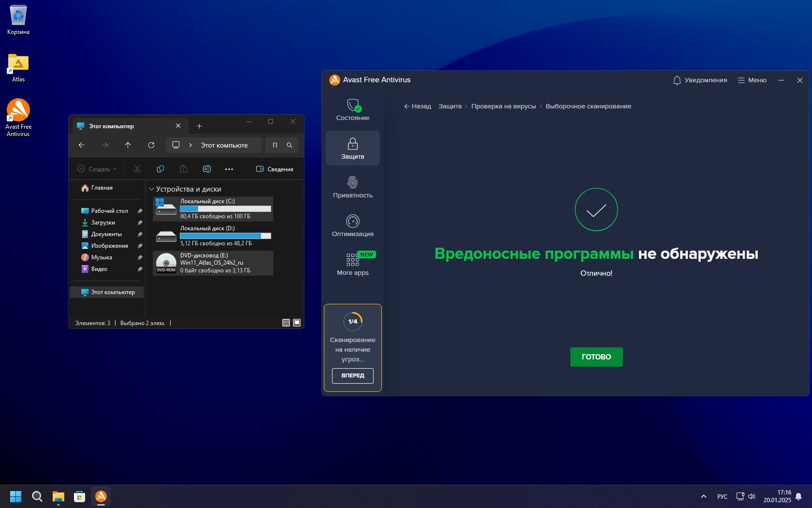Select Локальный диск (D:) drive
Image resolution: width=812 pixels, height=508 pixels.
[x=213, y=236]
